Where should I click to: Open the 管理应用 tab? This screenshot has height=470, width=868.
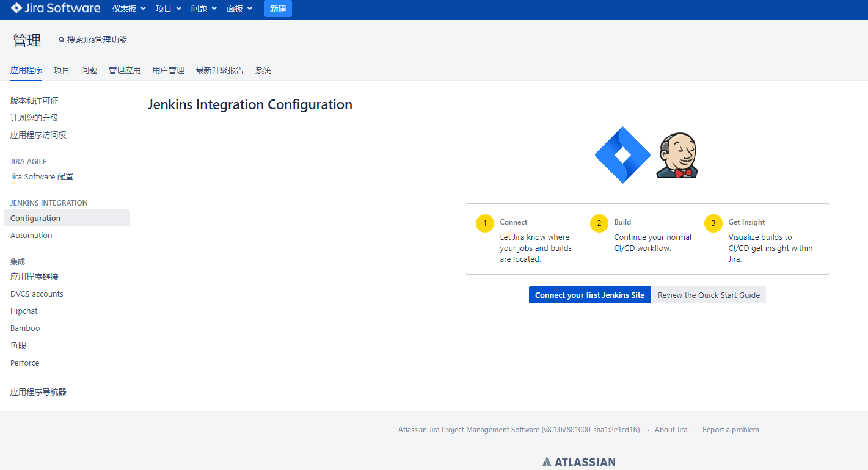point(125,70)
